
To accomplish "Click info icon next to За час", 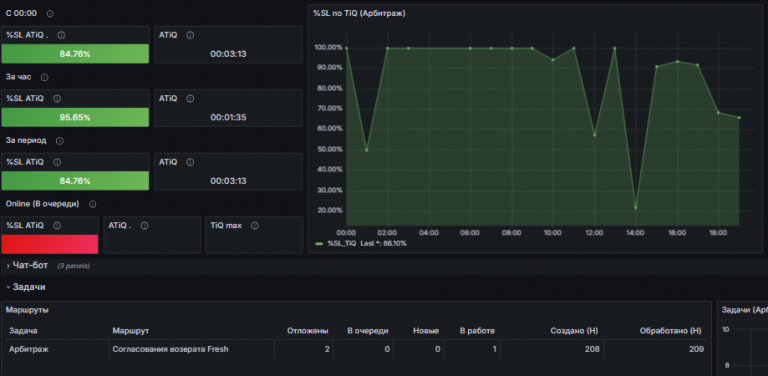I will click(x=45, y=77).
